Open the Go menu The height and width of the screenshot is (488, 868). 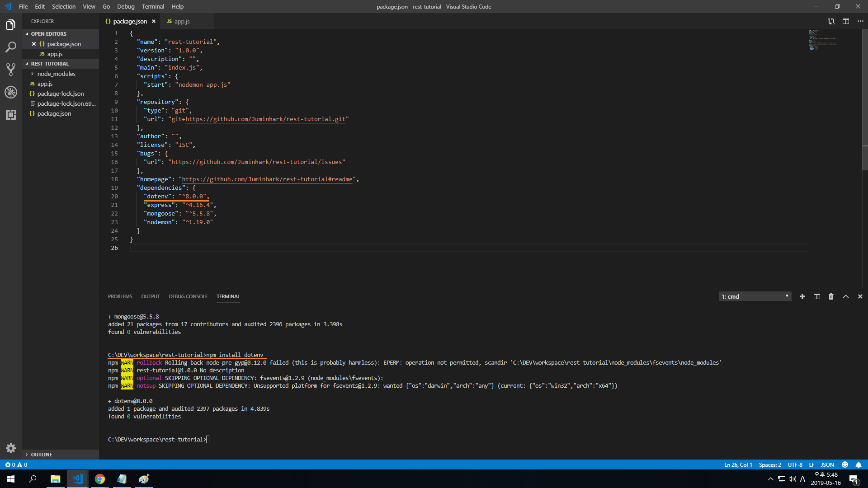[x=106, y=6]
